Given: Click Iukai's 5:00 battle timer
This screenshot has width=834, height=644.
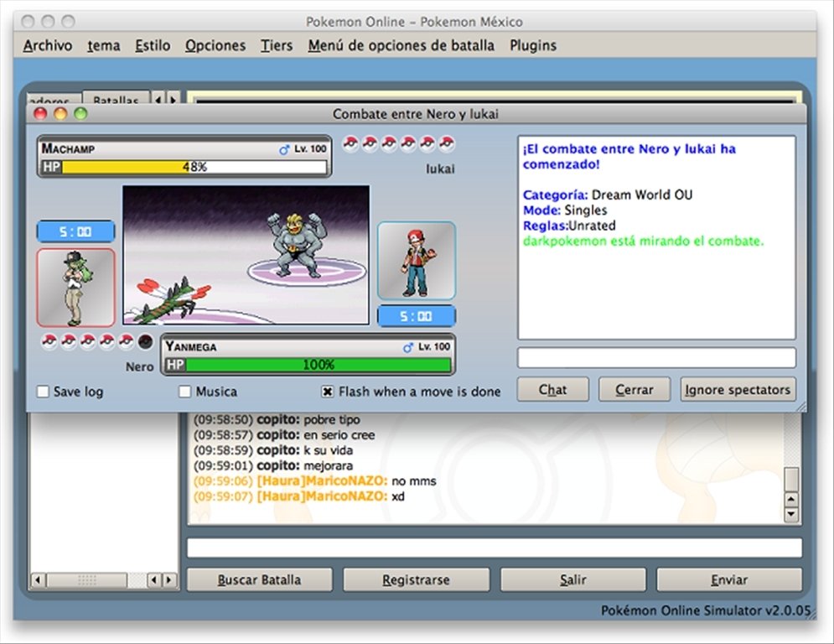Looking at the screenshot, I should point(417,316).
